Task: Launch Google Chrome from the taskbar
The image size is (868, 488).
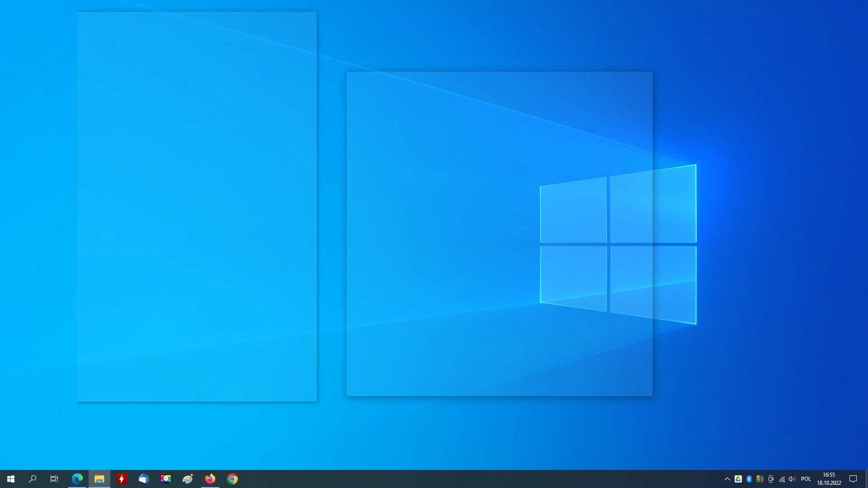Action: click(x=232, y=479)
